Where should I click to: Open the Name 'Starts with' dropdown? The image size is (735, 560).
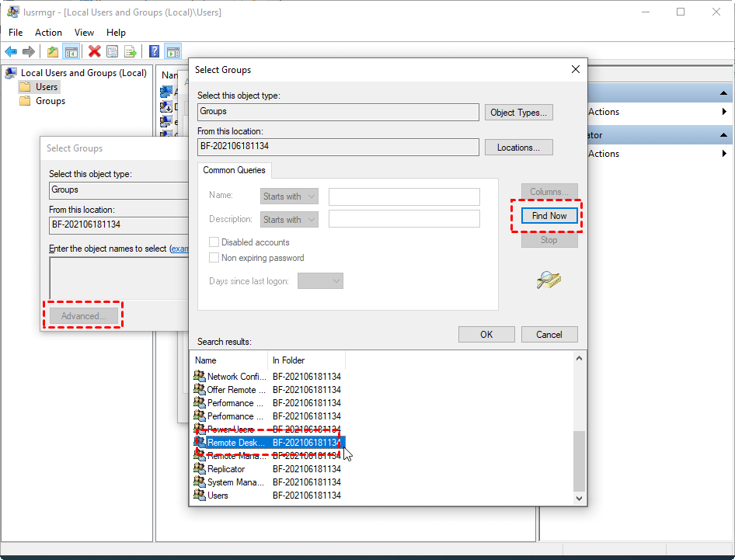(x=289, y=197)
